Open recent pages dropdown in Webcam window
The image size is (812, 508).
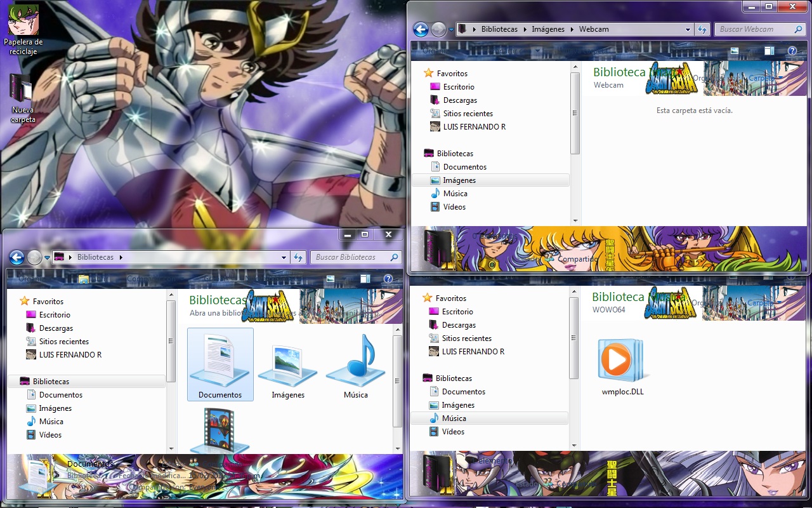(x=451, y=29)
